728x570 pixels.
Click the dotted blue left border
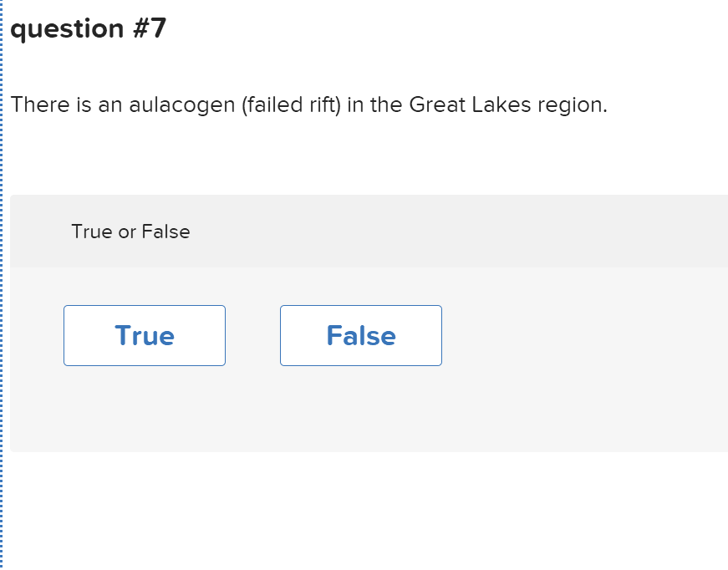coord(3,284)
